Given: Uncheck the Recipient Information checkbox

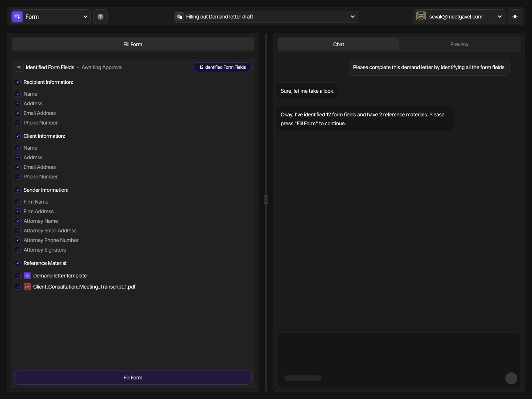Looking at the screenshot, I should point(18,82).
